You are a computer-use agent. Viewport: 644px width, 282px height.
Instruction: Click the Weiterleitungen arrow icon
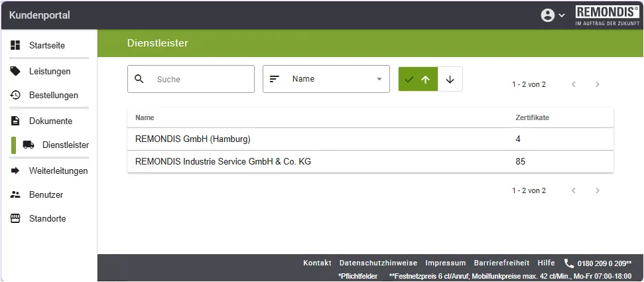15,171
